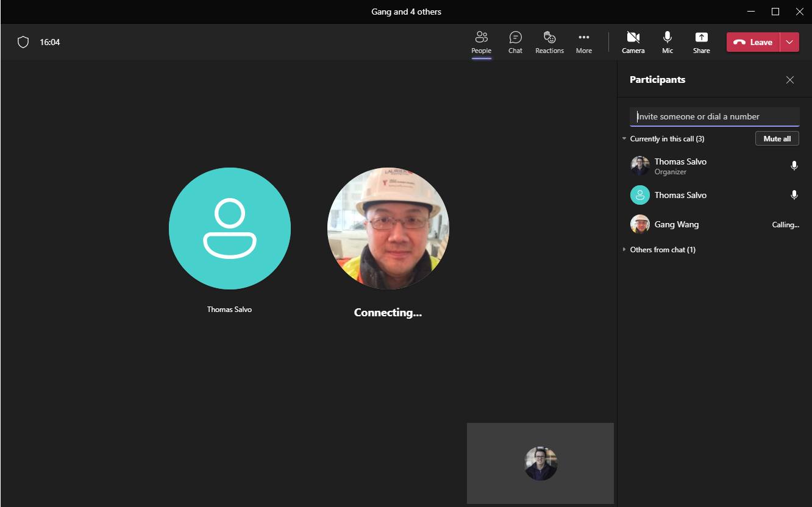Click the Calling... status for Gang Wang

[x=785, y=225]
